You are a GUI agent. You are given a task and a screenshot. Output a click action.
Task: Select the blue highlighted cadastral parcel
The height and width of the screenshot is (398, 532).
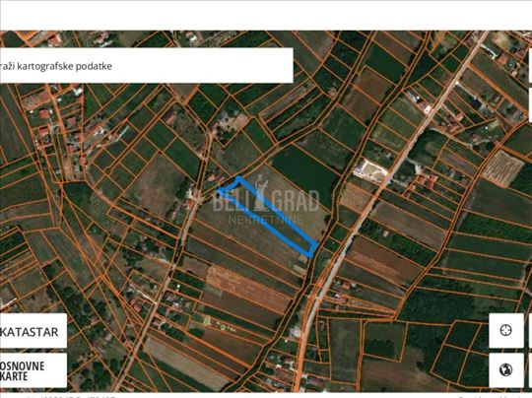pyautogui.click(x=268, y=217)
